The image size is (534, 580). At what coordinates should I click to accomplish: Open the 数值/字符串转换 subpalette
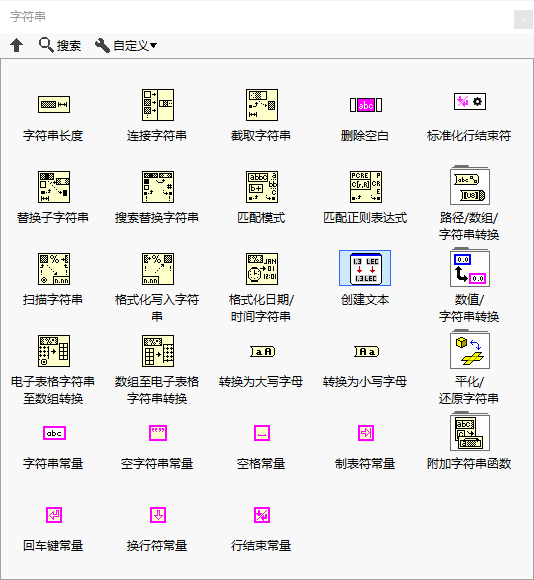click(470, 267)
